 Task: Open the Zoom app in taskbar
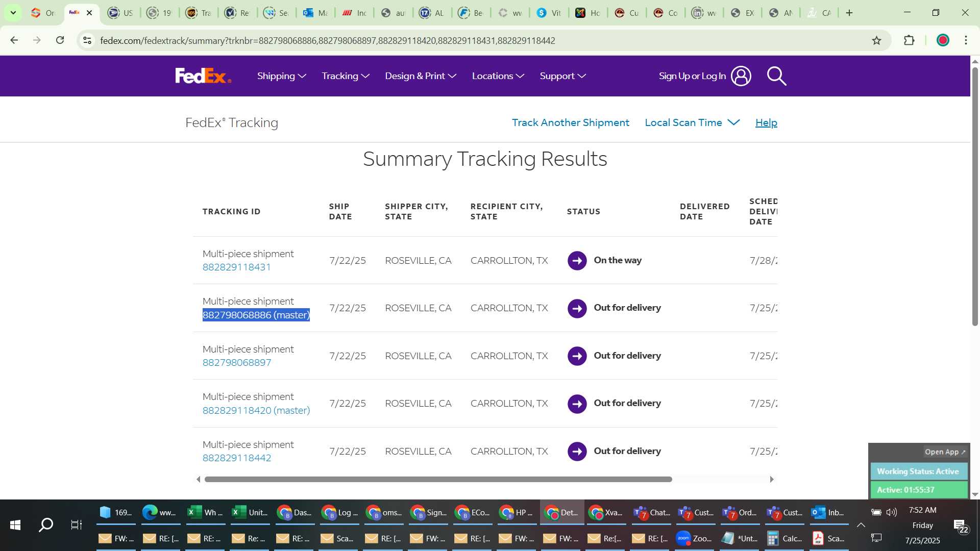[694, 538]
